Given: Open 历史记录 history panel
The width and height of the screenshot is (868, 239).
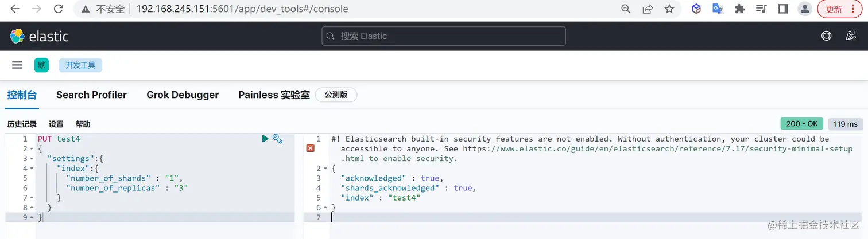Looking at the screenshot, I should point(22,124).
